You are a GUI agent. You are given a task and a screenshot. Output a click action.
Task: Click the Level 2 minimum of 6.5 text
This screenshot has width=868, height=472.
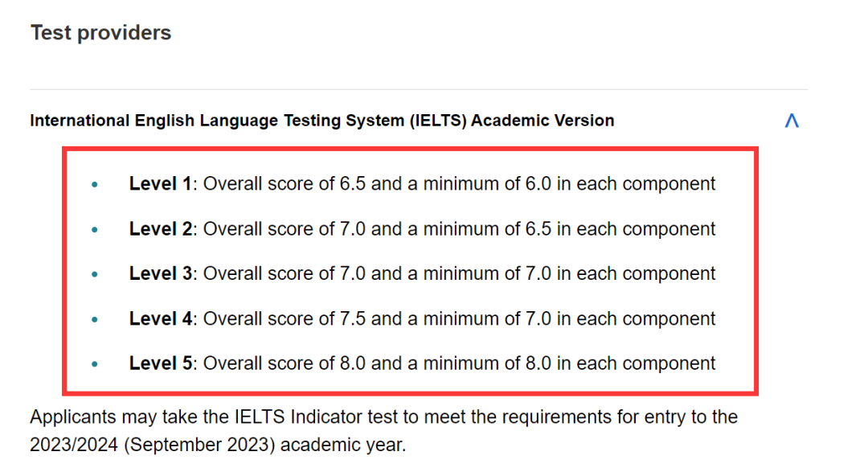coord(487,229)
